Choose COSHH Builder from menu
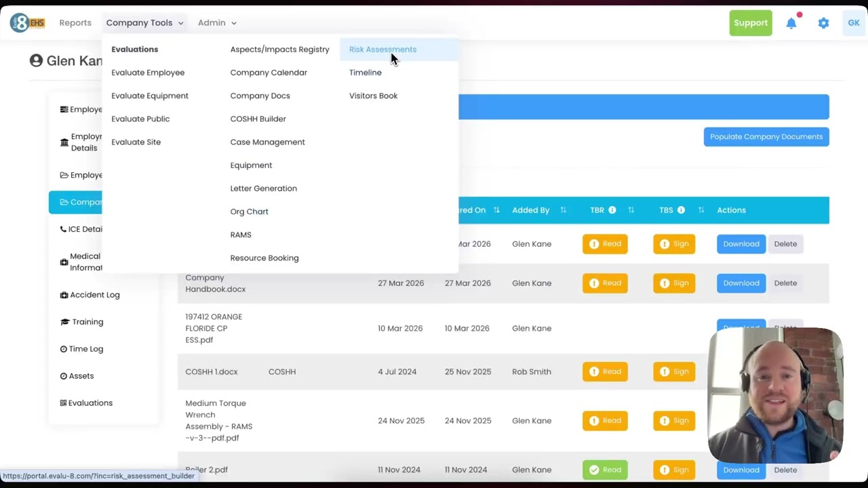The height and width of the screenshot is (488, 868). [x=258, y=119]
